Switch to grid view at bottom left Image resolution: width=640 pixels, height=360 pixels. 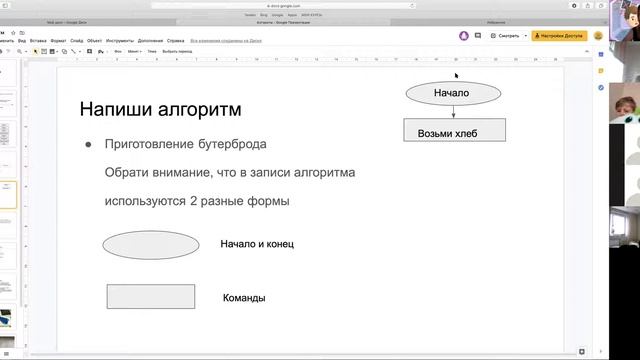click(x=6, y=353)
